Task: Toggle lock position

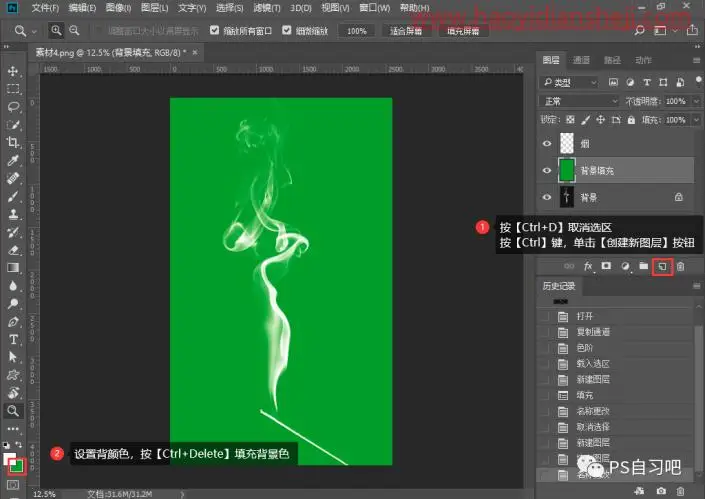Action: [601, 120]
